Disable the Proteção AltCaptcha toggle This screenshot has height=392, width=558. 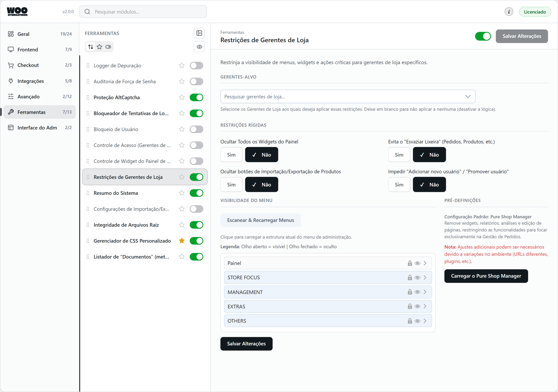196,97
